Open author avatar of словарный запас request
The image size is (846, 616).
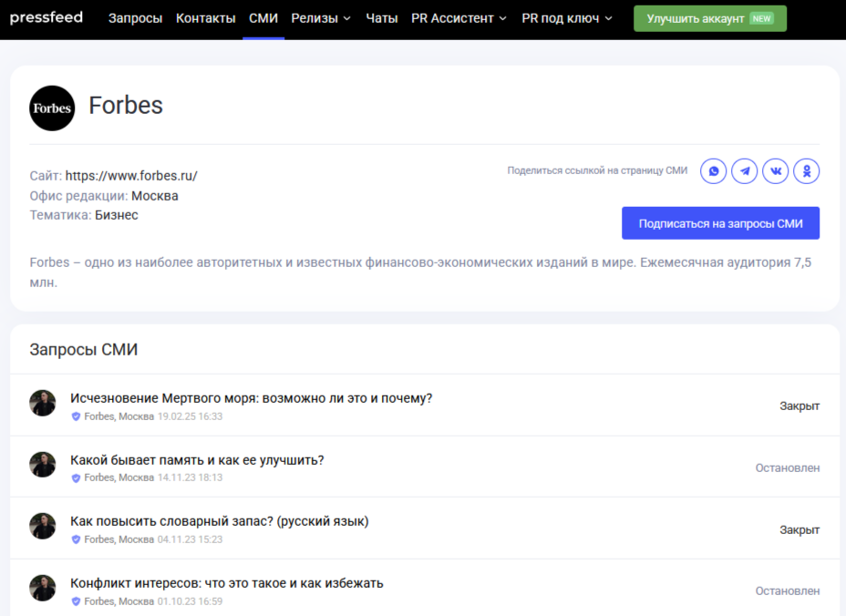pos(43,526)
